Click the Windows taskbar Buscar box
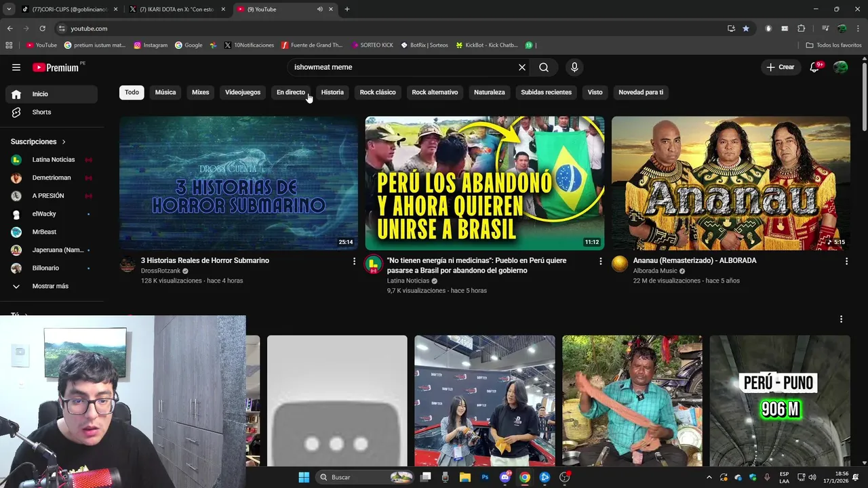868x488 pixels. pyautogui.click(x=366, y=477)
